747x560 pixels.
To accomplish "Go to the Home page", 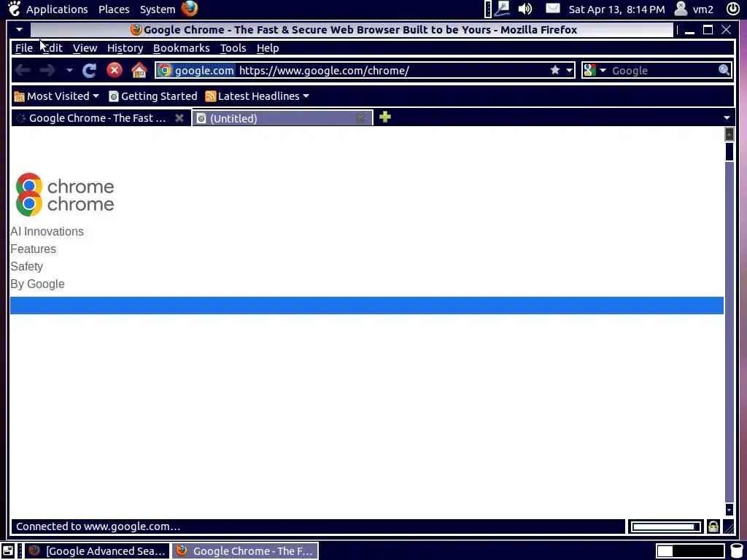I will [x=139, y=71].
